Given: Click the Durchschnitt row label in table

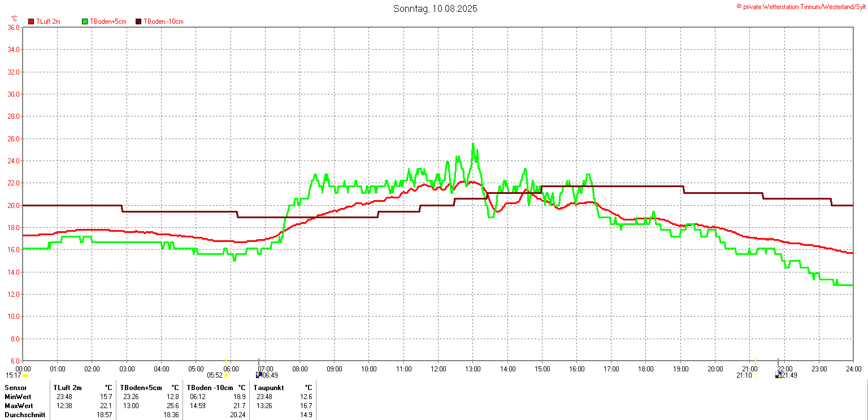Looking at the screenshot, I should coord(24,415).
